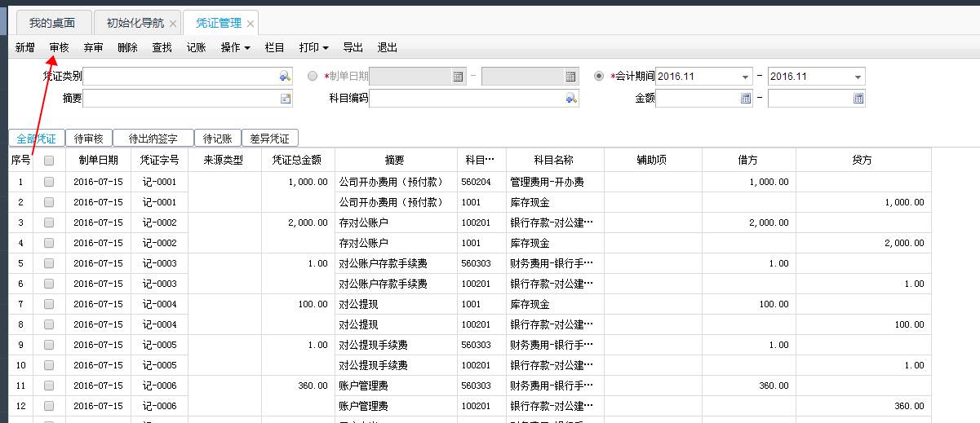Select the 制单日期 radio button

click(x=313, y=76)
